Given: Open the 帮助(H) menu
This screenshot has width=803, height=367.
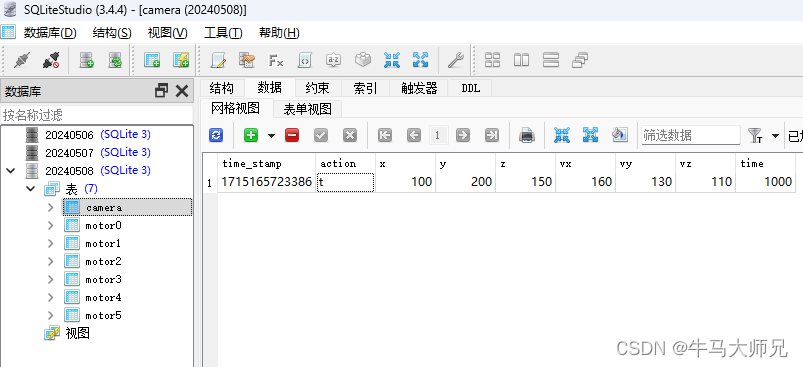Looking at the screenshot, I should pyautogui.click(x=279, y=33).
